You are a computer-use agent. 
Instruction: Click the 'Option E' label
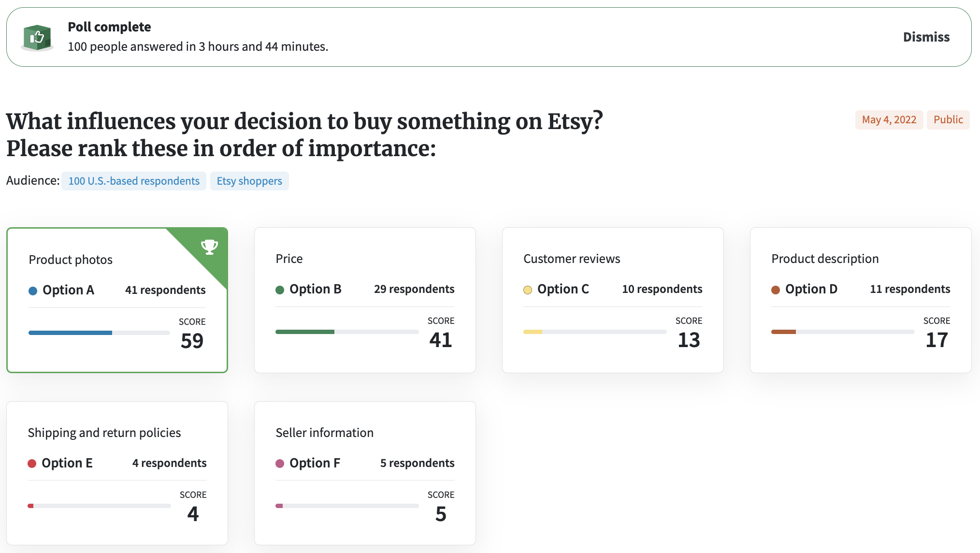pos(67,463)
